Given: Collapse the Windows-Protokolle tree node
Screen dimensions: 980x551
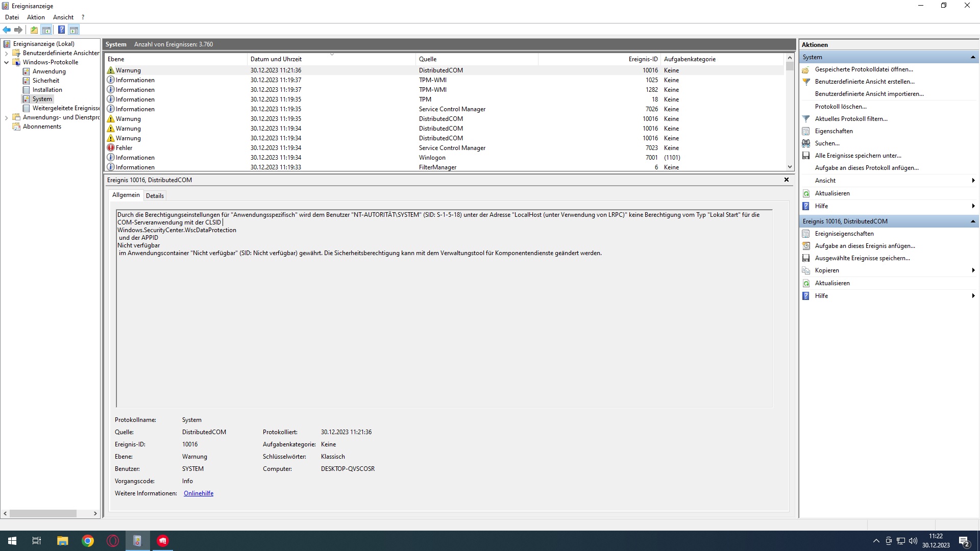Looking at the screenshot, I should pyautogui.click(x=6, y=62).
